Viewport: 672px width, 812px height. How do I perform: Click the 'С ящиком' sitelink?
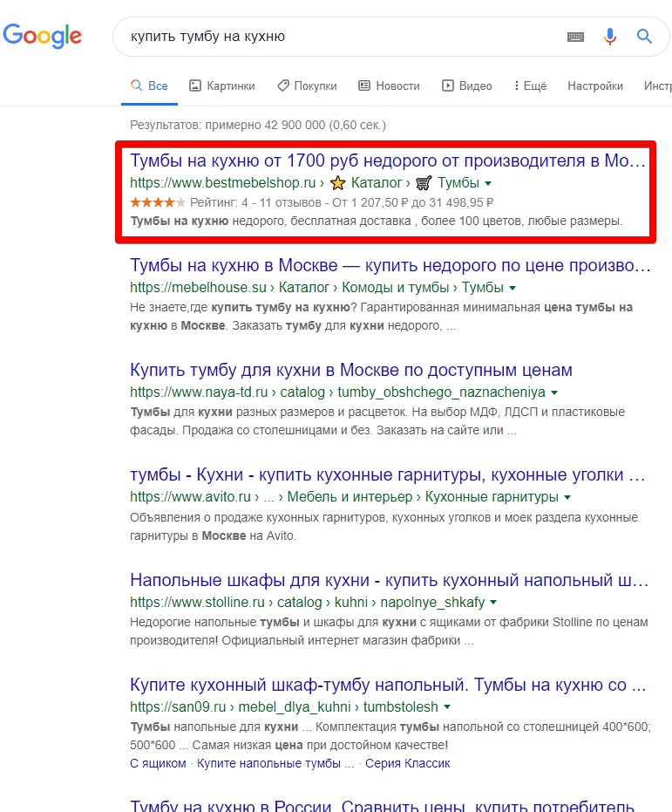158,763
